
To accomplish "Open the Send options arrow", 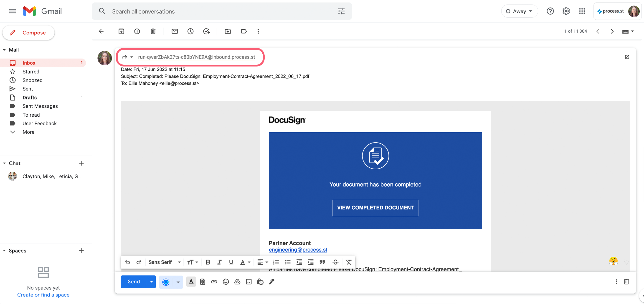I will point(151,282).
